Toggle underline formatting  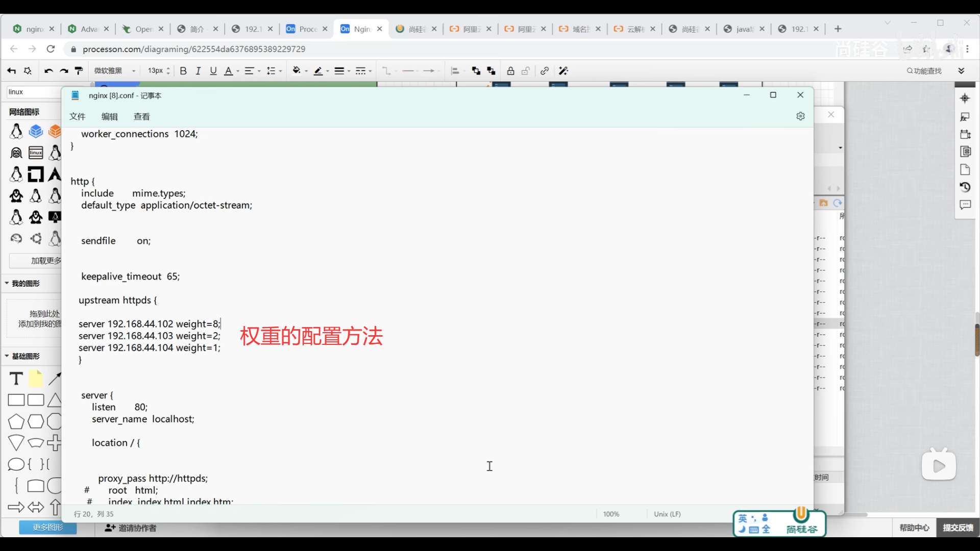(x=213, y=71)
